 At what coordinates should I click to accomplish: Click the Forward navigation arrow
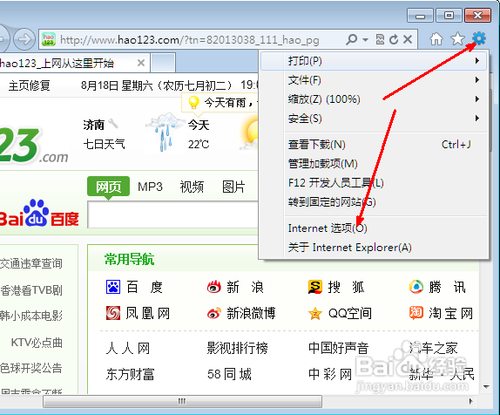[x=24, y=39]
